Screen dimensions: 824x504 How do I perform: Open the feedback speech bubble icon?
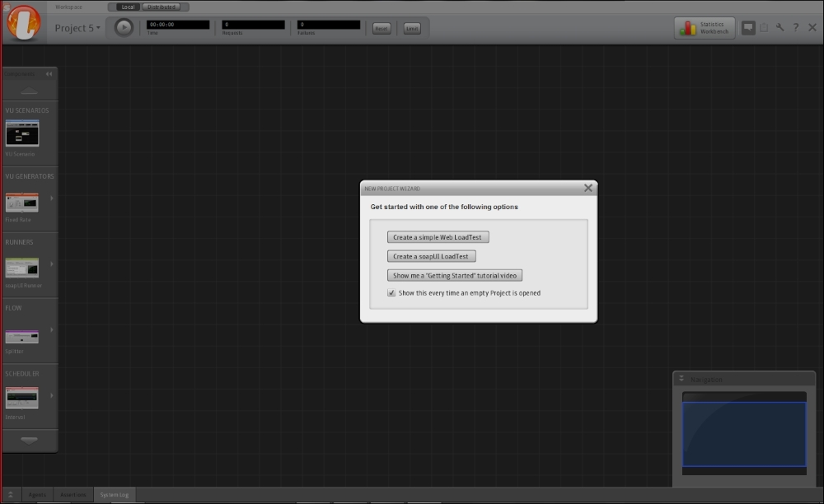pyautogui.click(x=748, y=27)
